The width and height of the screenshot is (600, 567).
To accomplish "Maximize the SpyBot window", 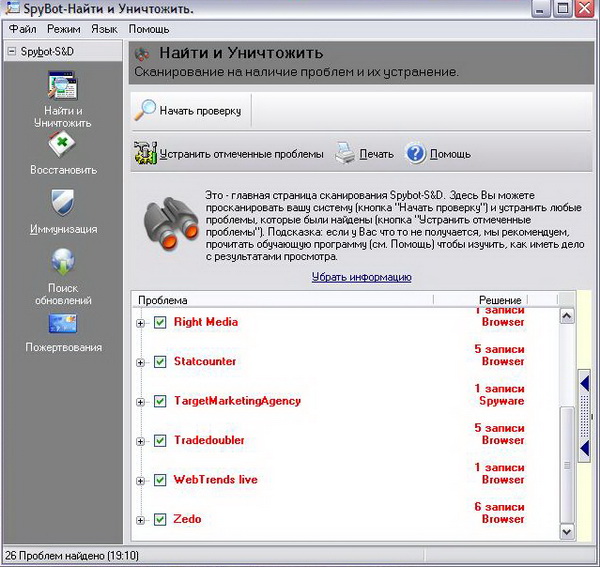I will click(x=562, y=8).
